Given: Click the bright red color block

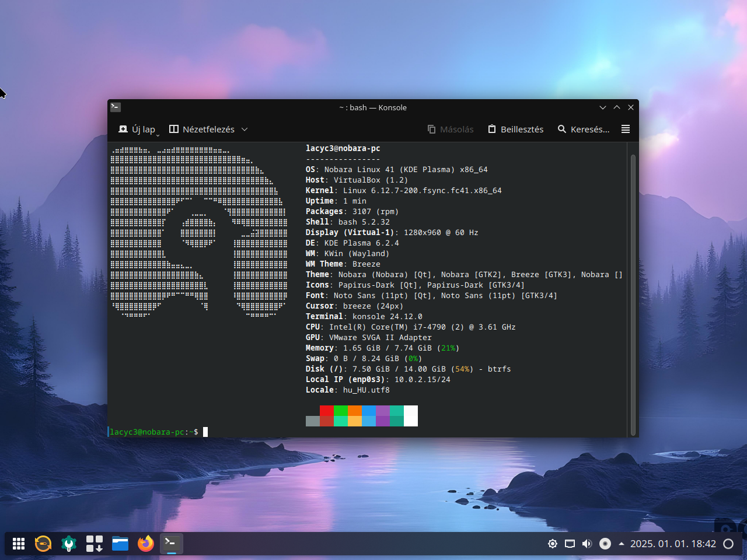Looking at the screenshot, I should click(327, 411).
